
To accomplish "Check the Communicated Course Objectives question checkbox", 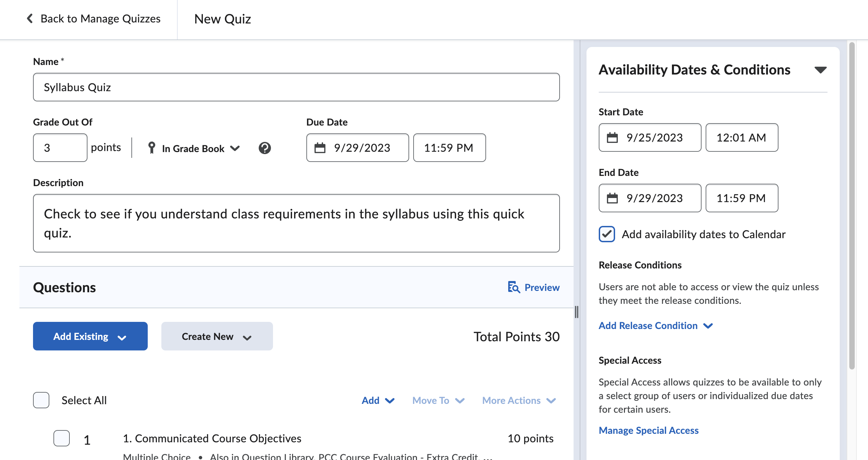I will click(x=61, y=439).
